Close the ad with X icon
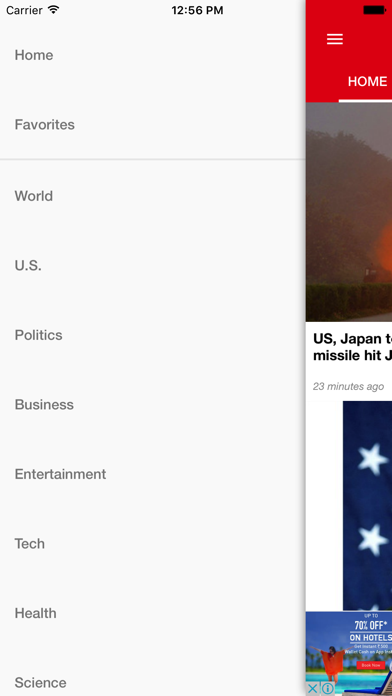The width and height of the screenshot is (392, 696). 313,688
